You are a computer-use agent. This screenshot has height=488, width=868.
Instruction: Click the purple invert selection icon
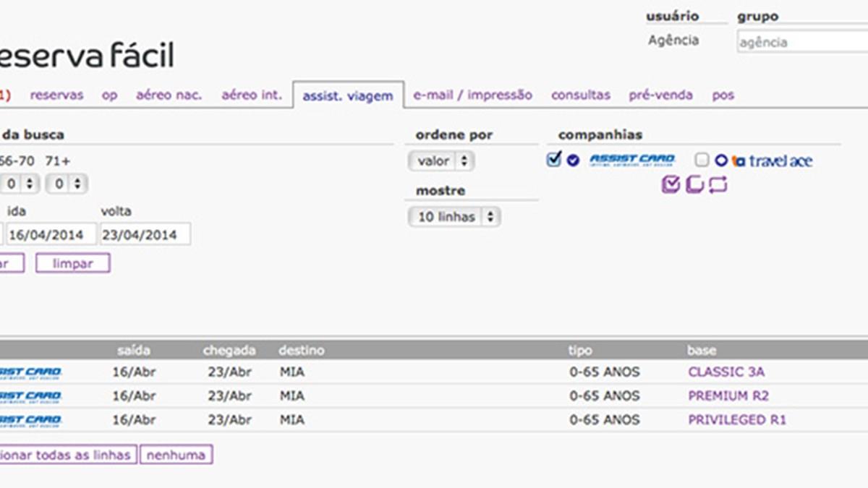(718, 185)
